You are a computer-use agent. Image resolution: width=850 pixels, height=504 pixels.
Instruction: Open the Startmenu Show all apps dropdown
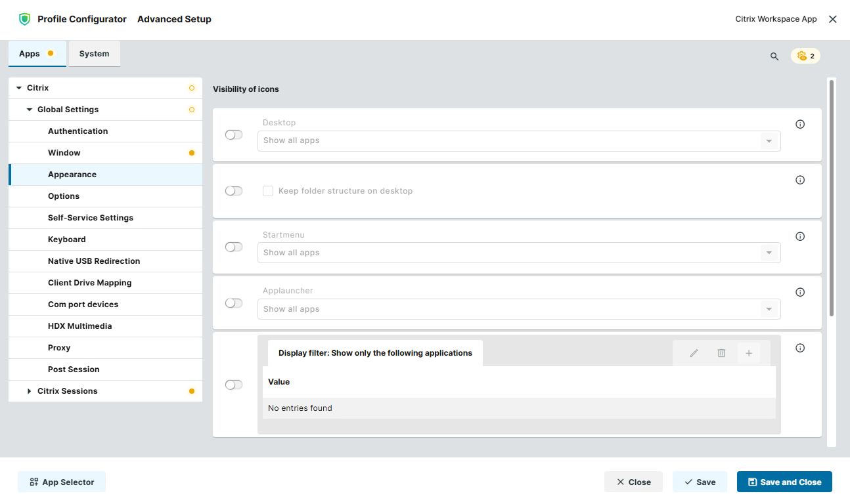[x=519, y=253]
